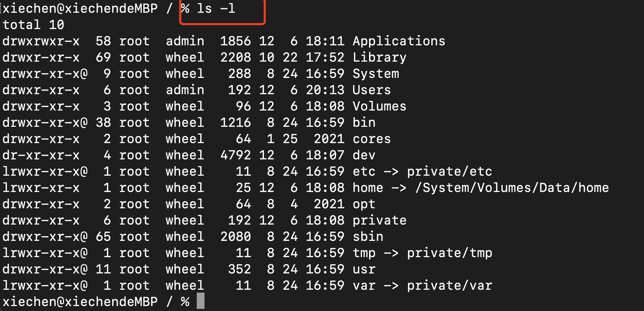Click the private/tmp symlink target
Image resolution: width=644 pixels, height=311 pixels.
point(449,253)
